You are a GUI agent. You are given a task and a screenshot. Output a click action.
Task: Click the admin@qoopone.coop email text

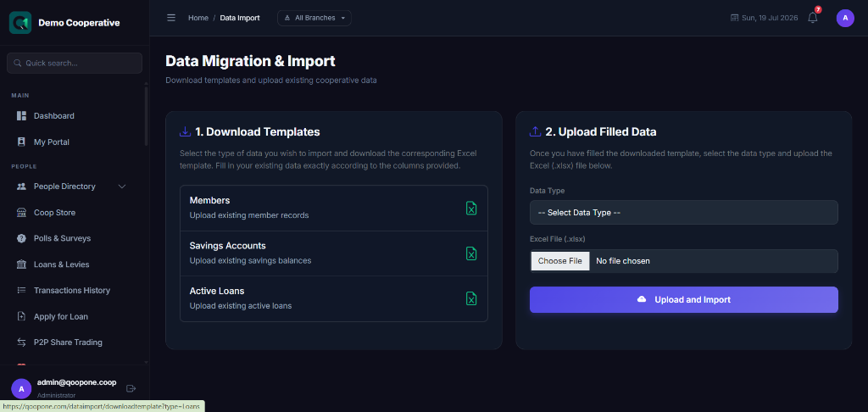pyautogui.click(x=76, y=382)
